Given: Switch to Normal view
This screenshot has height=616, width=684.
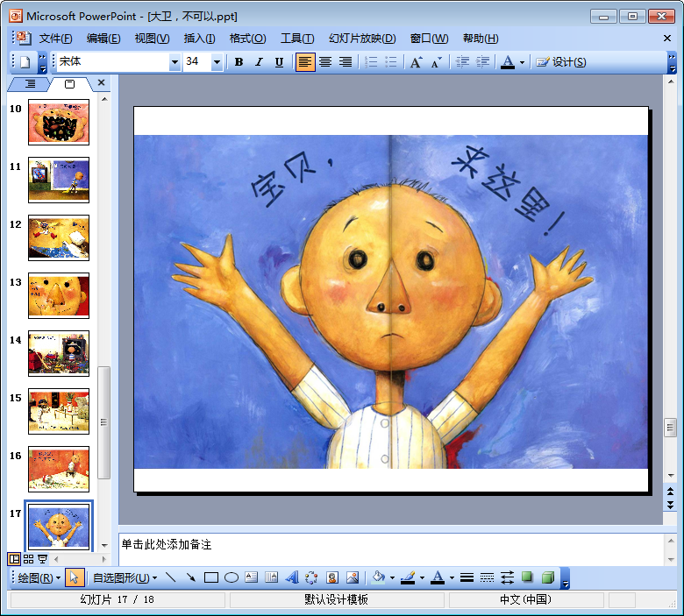Looking at the screenshot, I should 14,559.
